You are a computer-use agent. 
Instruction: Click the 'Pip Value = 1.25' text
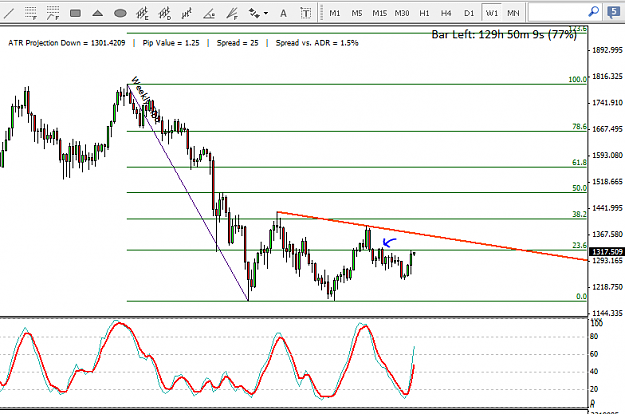tap(171, 43)
